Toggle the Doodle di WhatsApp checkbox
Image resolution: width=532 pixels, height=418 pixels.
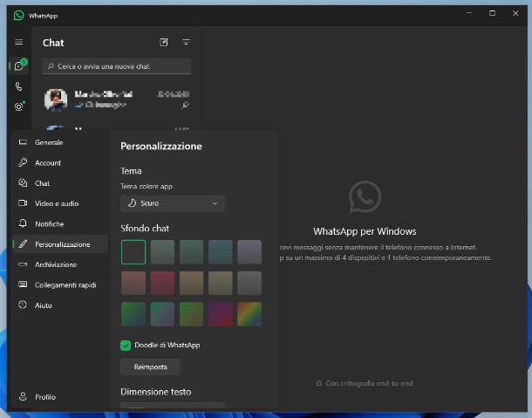click(126, 345)
